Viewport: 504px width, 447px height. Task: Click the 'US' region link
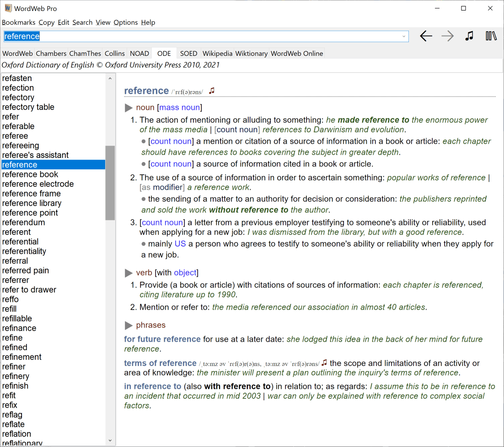coord(180,244)
